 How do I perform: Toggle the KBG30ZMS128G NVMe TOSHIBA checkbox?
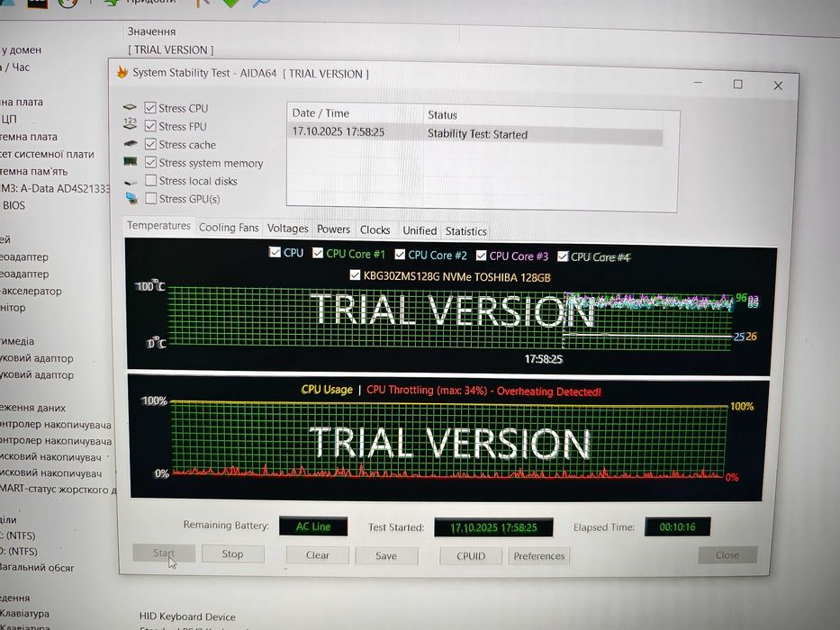coord(355,275)
